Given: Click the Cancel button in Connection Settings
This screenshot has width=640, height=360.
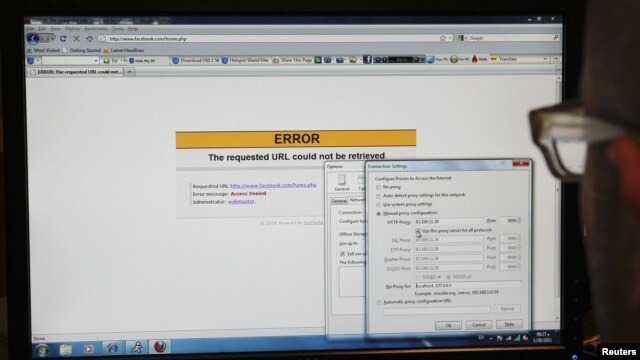Looking at the screenshot, I should [x=479, y=325].
